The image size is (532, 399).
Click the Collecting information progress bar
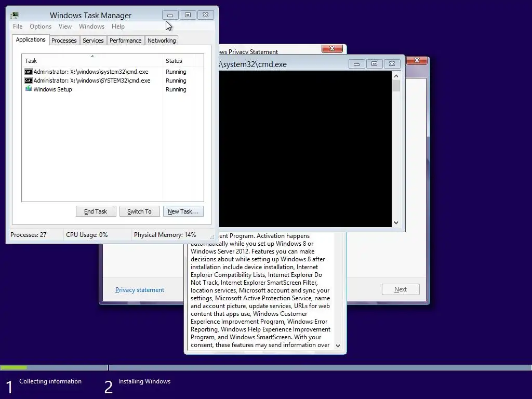pyautogui.click(x=54, y=367)
